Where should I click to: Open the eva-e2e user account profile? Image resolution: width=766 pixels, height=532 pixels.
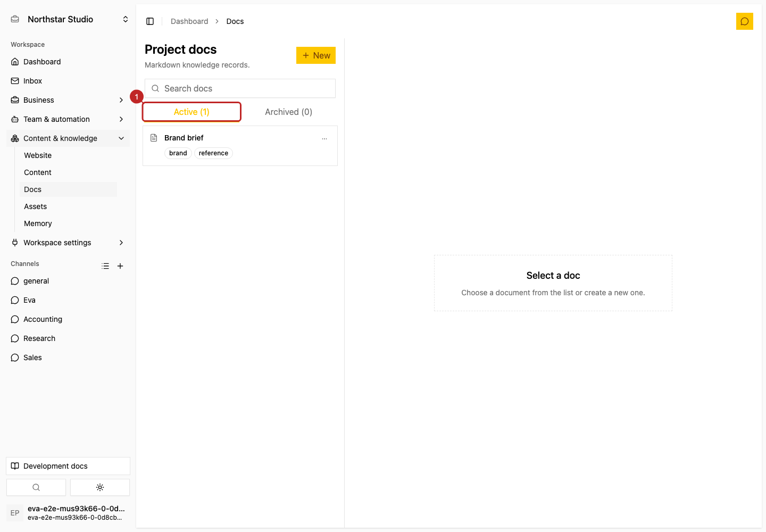68,513
